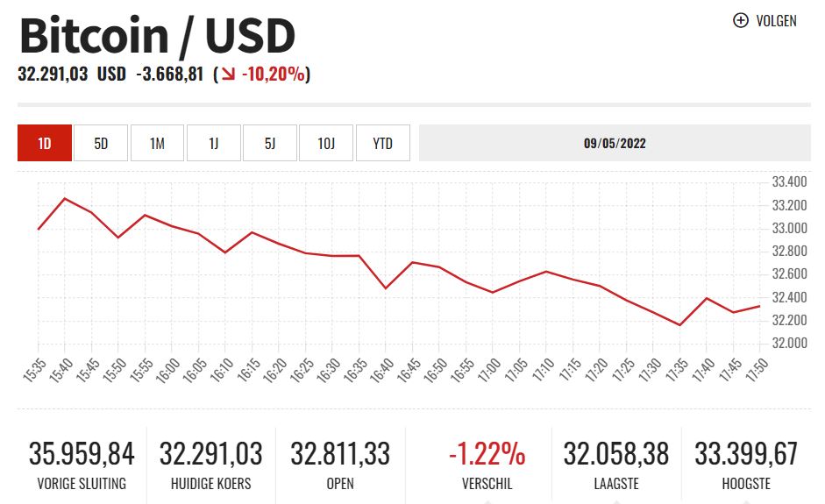This screenshot has width=825, height=504.
Task: Select the 1D time range tab
Action: pos(44,143)
